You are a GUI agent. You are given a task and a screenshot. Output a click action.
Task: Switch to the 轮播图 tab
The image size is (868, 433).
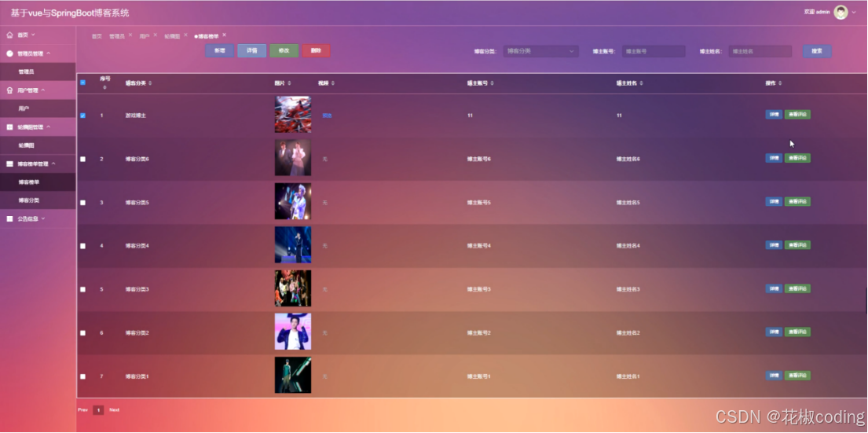[x=172, y=37]
